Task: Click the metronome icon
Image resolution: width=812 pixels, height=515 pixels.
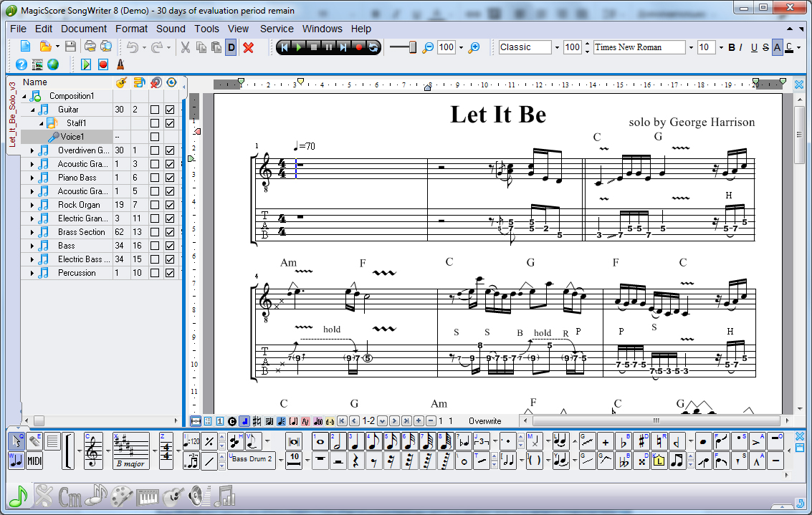Action: (x=120, y=64)
